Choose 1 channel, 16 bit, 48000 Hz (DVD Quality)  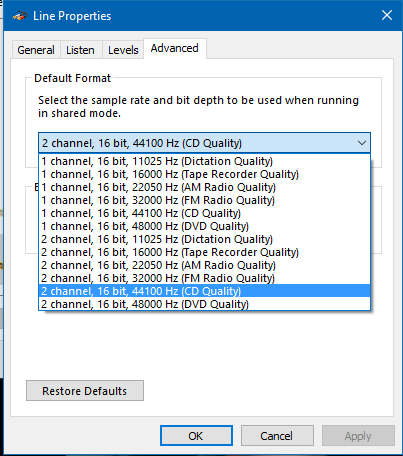tap(204, 226)
